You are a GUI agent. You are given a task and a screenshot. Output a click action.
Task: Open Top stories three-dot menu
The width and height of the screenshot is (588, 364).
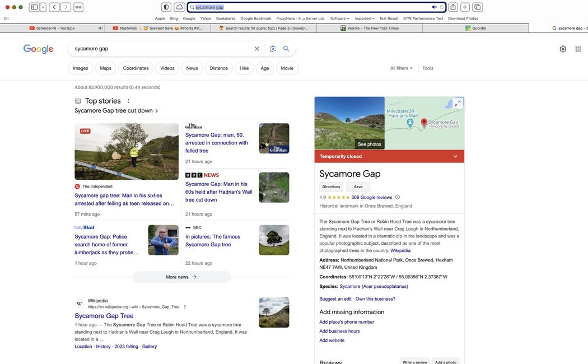(128, 101)
